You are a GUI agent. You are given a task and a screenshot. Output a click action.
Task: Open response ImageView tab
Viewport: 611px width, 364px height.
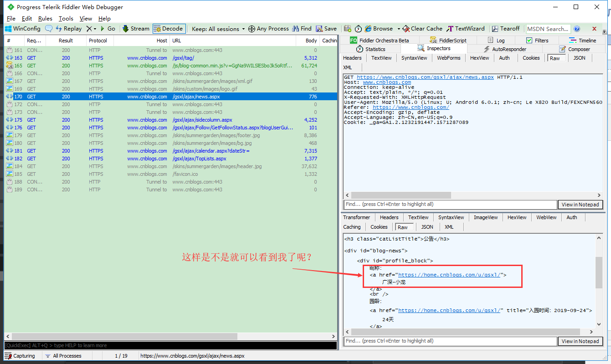486,217
